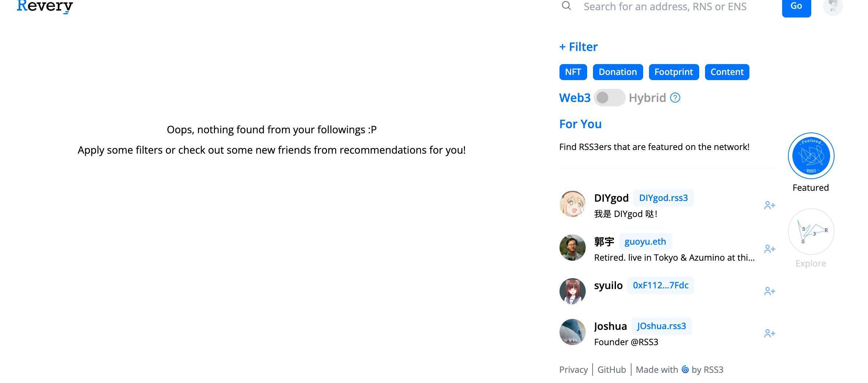The width and height of the screenshot is (868, 383).
Task: Toggle the Footprint filter tag
Action: tap(674, 72)
